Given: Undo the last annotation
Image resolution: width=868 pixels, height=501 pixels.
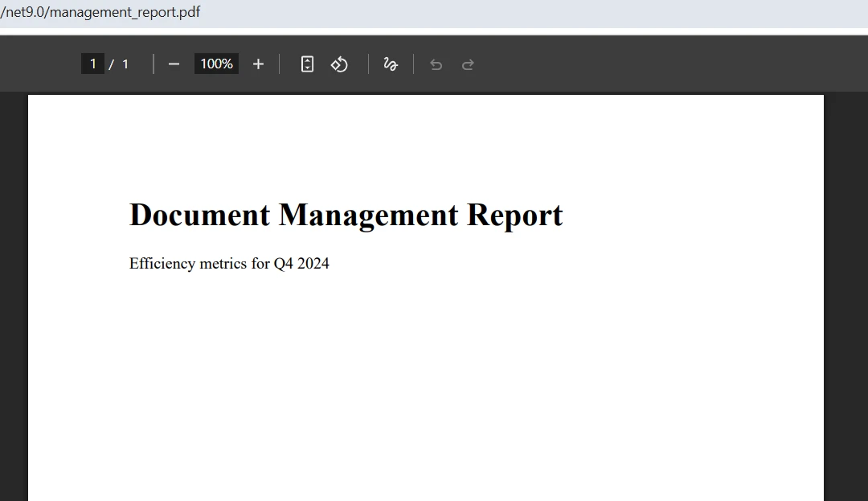Looking at the screenshot, I should click(436, 64).
